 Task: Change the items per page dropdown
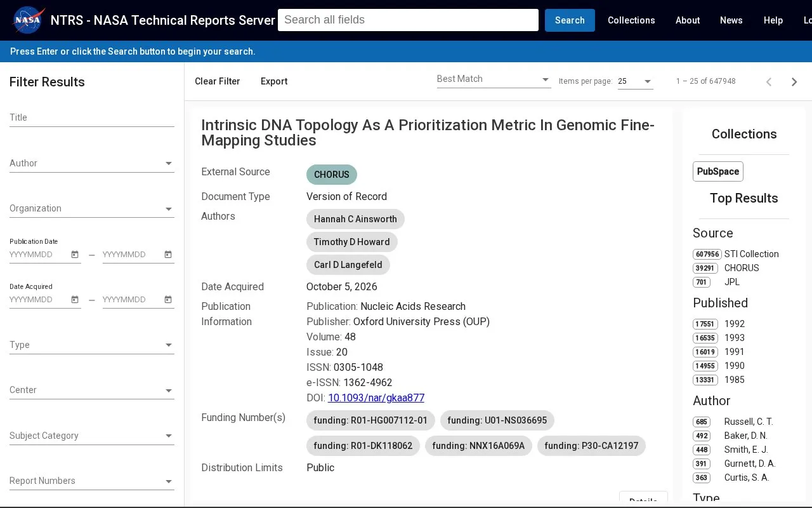coord(636,81)
